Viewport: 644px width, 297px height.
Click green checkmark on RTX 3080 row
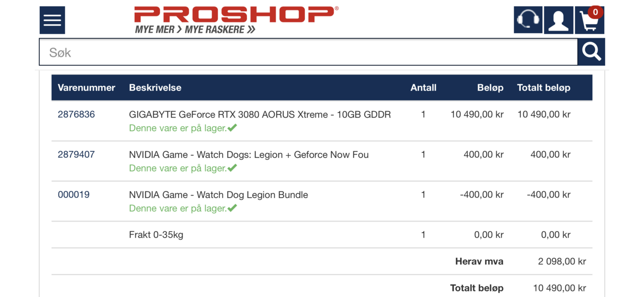pos(232,128)
